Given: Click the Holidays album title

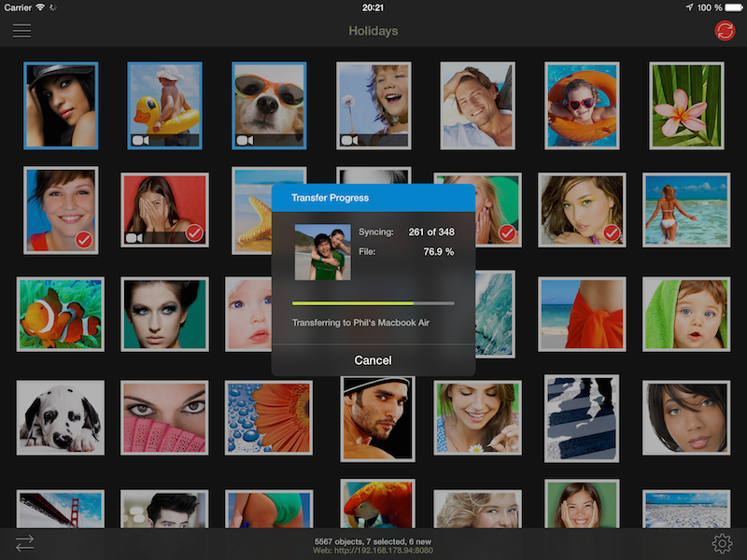Looking at the screenshot, I should click(373, 31).
